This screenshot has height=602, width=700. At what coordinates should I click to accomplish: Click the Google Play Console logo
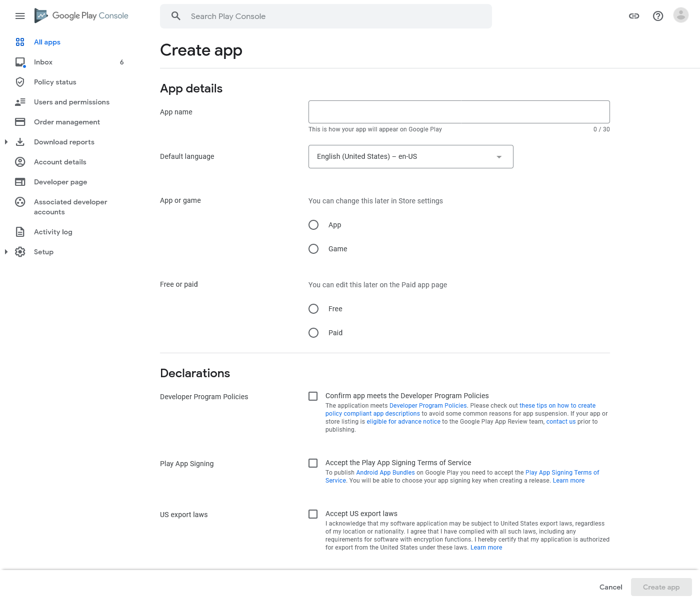81,15
